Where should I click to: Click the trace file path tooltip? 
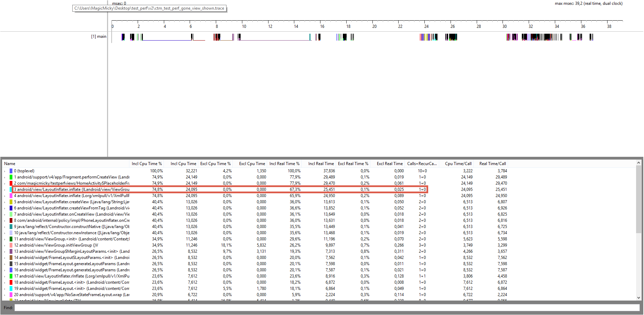pyautogui.click(x=149, y=8)
